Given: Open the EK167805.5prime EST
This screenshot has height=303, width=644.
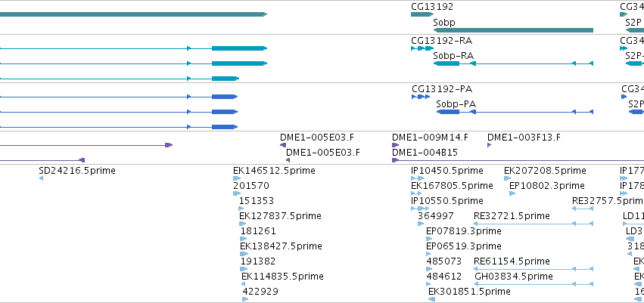Looking at the screenshot, I should click(416, 193).
